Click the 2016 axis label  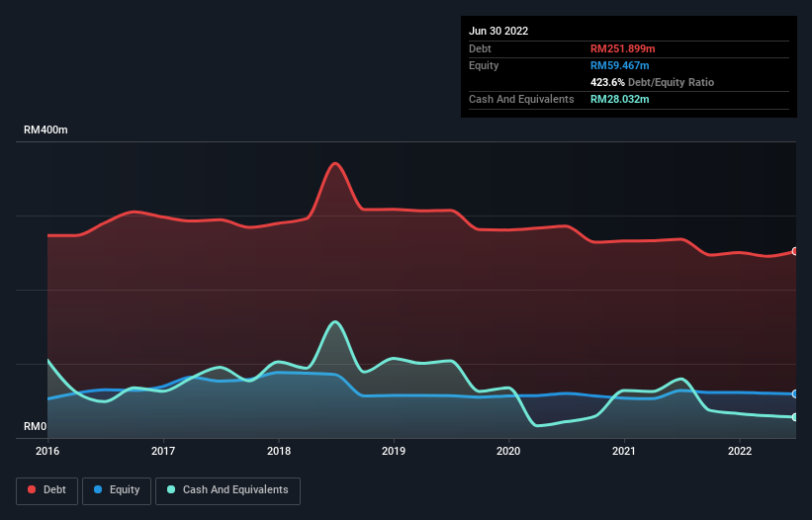click(47, 451)
